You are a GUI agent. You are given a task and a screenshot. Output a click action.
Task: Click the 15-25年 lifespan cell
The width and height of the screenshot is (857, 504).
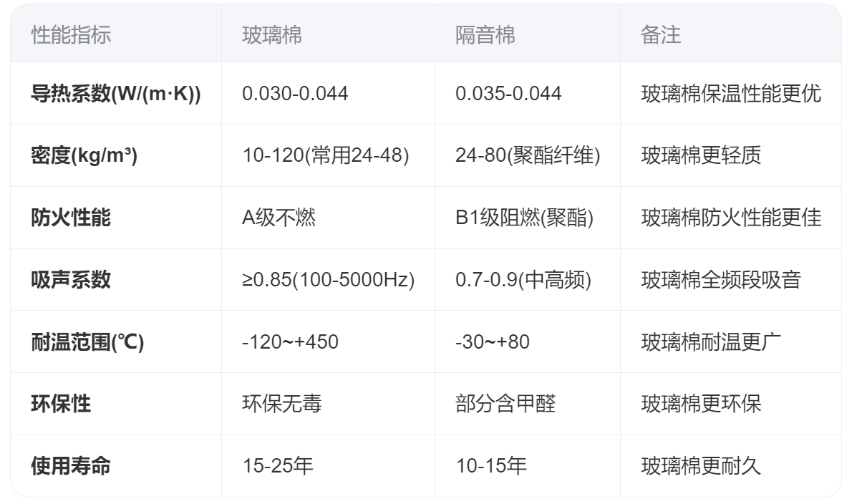pyautogui.click(x=278, y=466)
